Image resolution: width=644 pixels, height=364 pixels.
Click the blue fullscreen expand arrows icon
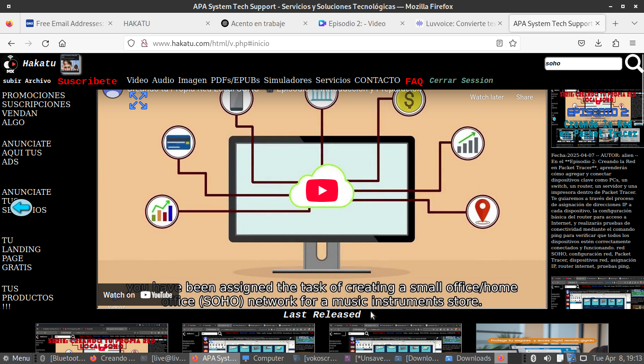click(x=138, y=100)
